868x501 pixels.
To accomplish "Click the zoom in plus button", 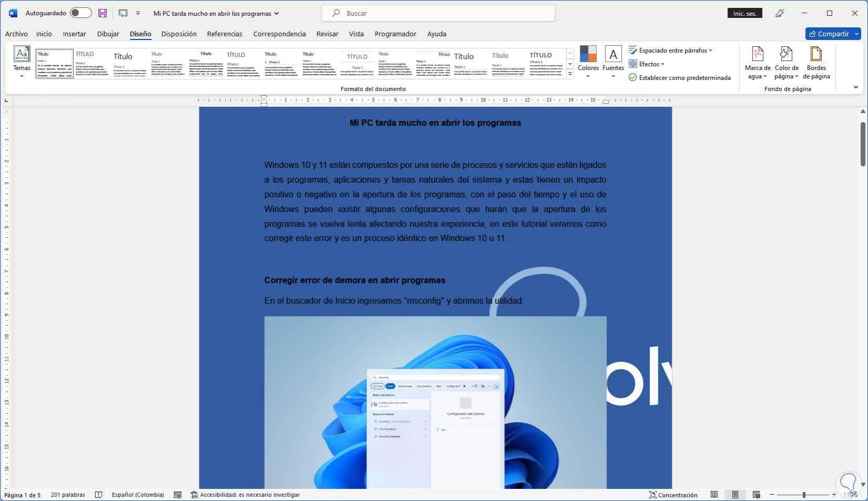I will point(834,495).
